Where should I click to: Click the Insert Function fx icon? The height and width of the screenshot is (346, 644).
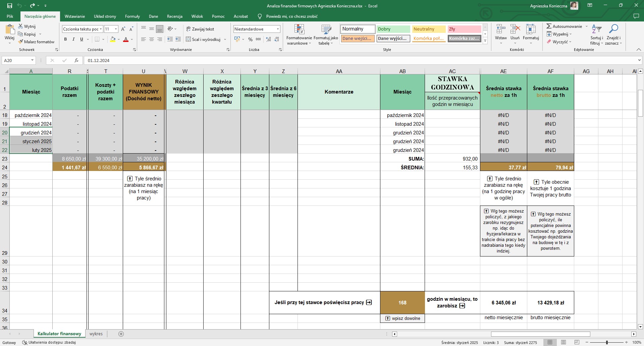[x=76, y=60]
